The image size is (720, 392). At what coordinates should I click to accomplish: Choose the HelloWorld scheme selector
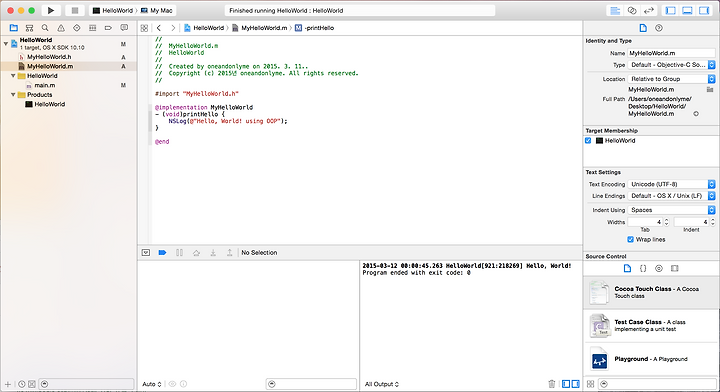click(x=112, y=10)
